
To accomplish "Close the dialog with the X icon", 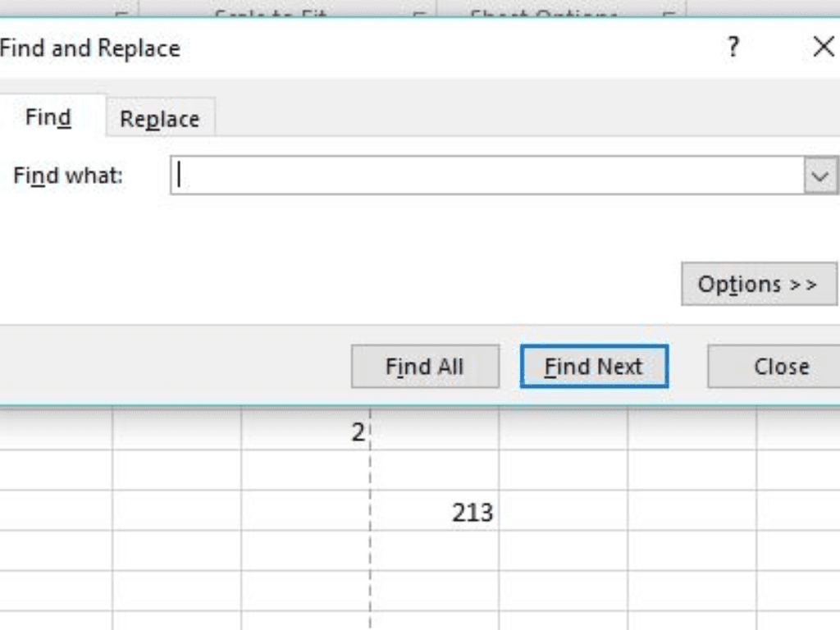I will (x=823, y=48).
